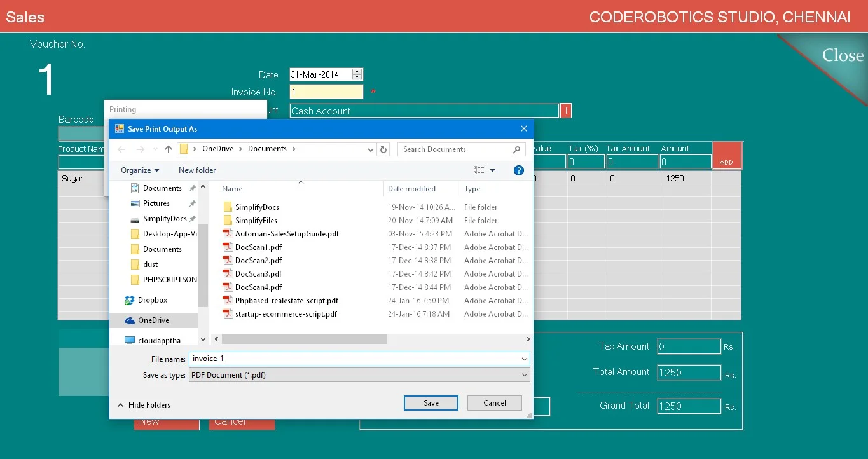868x459 pixels.
Task: Select DocScan2.pdf file
Action: 258,261
